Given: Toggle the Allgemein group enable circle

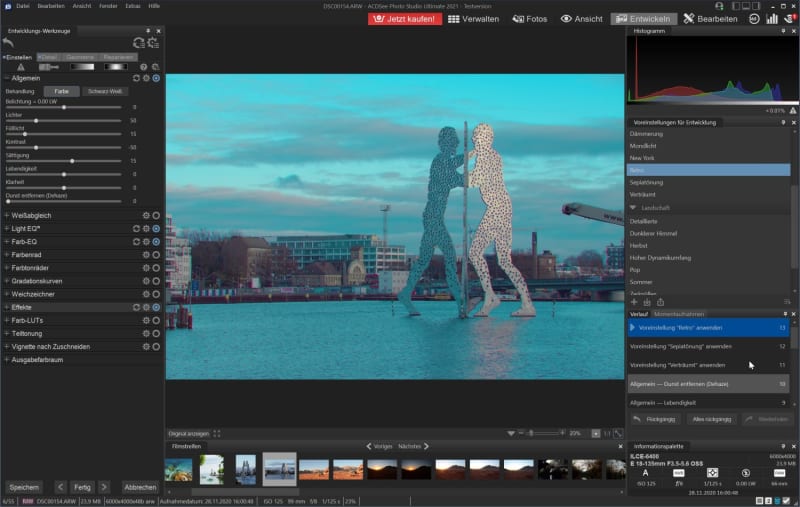Looking at the screenshot, I should click(156, 78).
